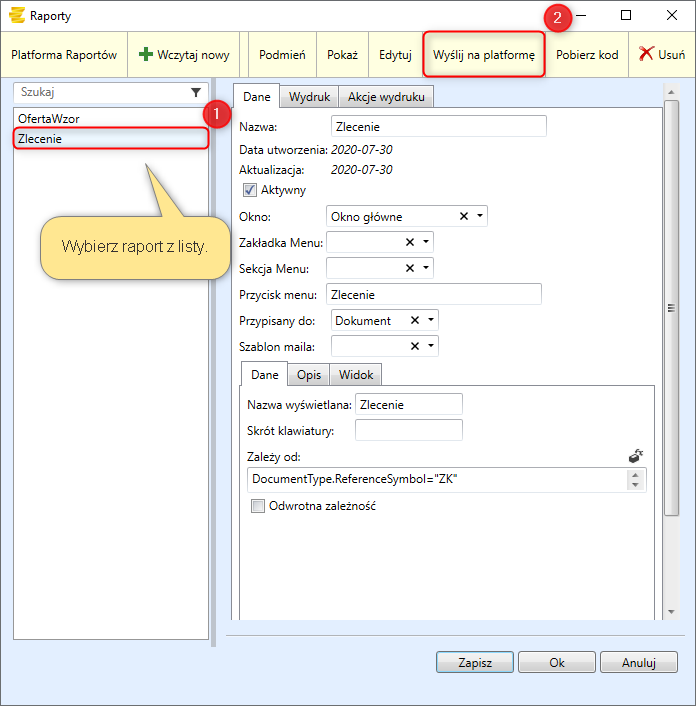Open the Sekcja Menu dropdown arrow

click(427, 268)
